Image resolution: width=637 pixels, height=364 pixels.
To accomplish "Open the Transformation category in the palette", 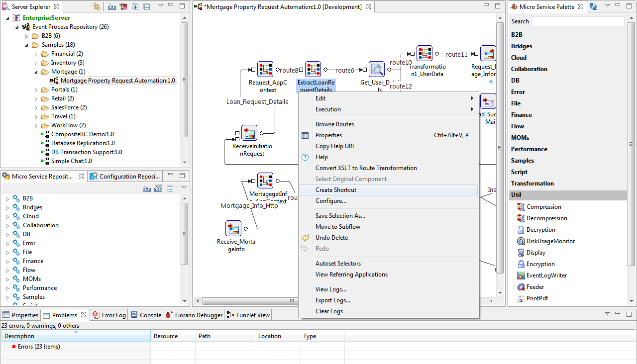I will click(568, 183).
